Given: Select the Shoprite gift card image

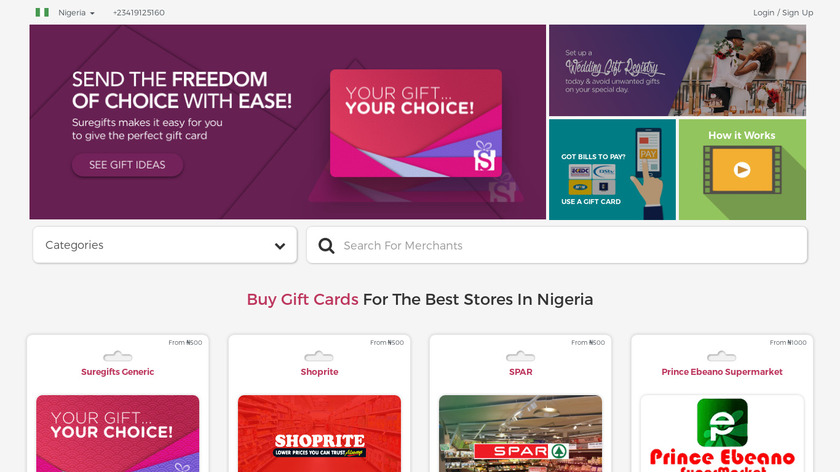Looking at the screenshot, I should [x=319, y=433].
